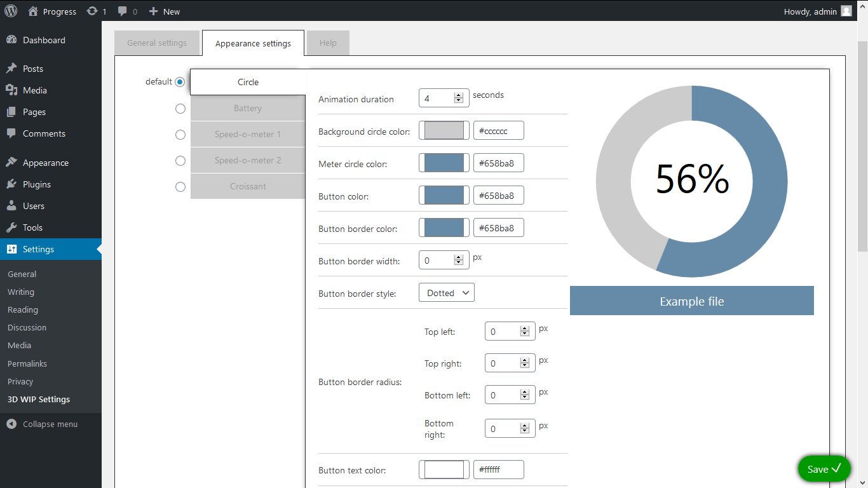Open the Croissant style tab
Viewport: 868px width, 488px height.
248,187
